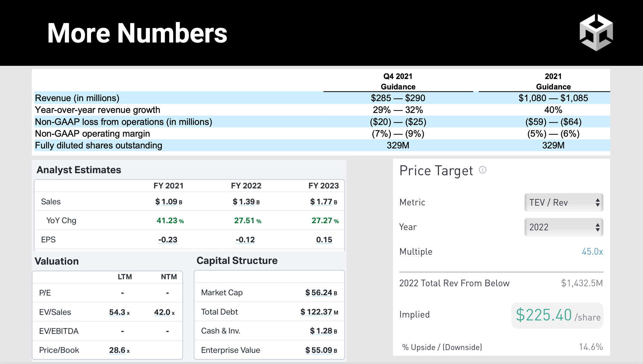Click the Price Target heading

coord(436,171)
